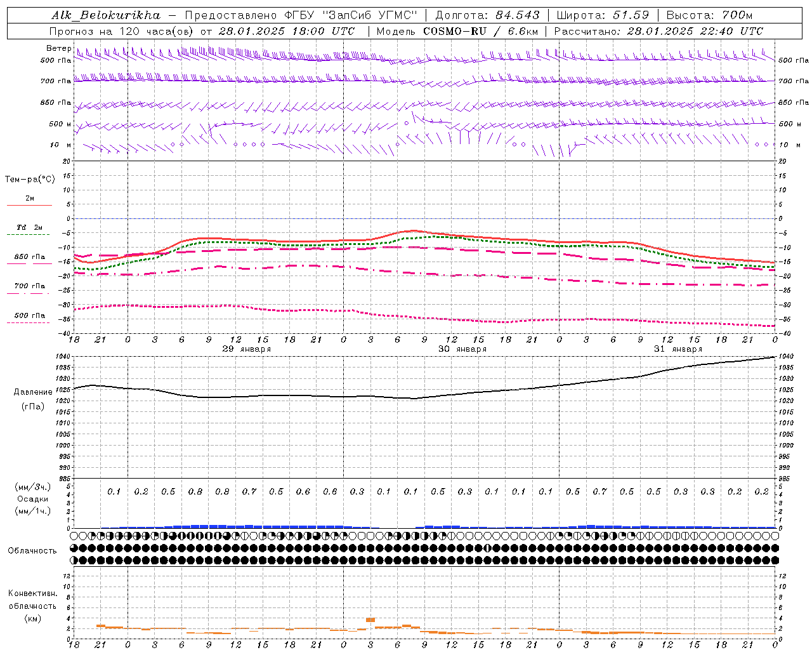Click the Модель COSMO-RU / 6.6км text
Screen dimensions: 812x650
457,30
